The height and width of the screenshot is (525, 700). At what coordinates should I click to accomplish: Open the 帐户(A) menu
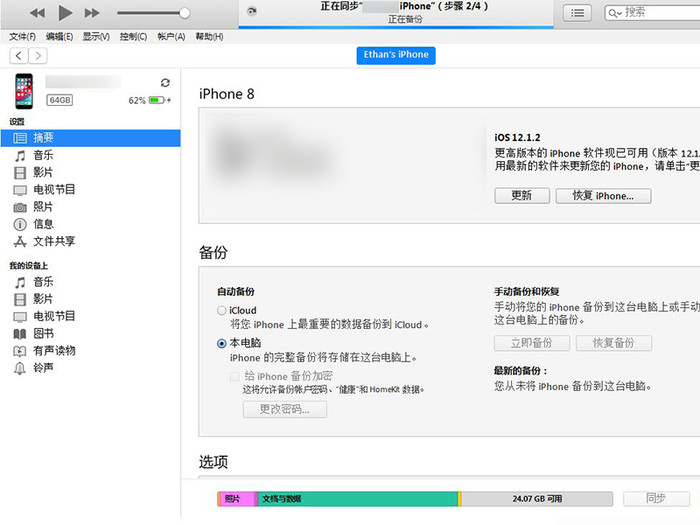171,37
